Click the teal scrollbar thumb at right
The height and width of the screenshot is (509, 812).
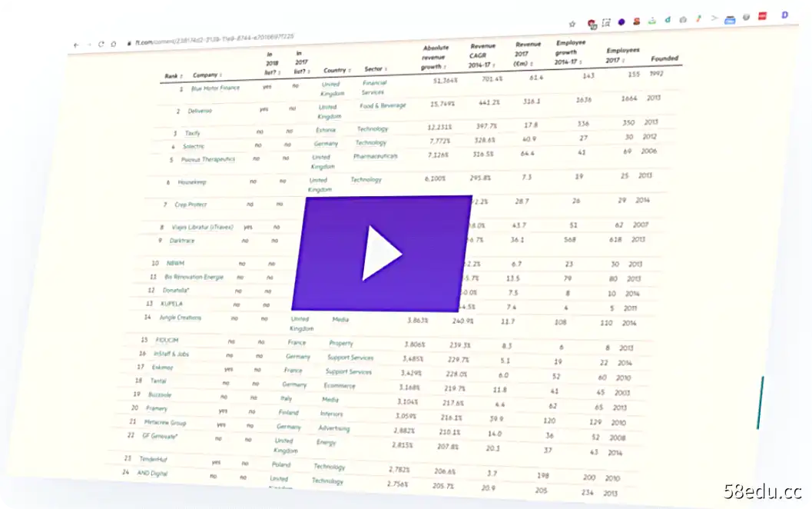tap(760, 403)
